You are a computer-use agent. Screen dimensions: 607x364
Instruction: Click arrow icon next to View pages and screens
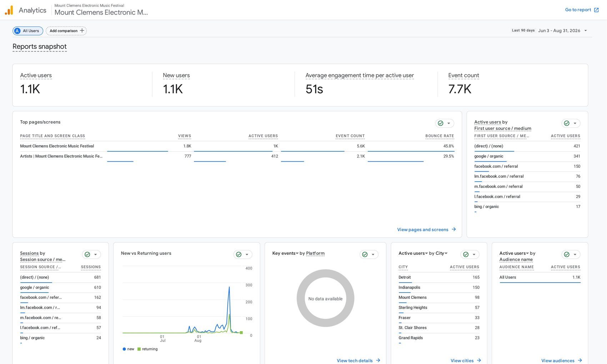click(x=454, y=229)
